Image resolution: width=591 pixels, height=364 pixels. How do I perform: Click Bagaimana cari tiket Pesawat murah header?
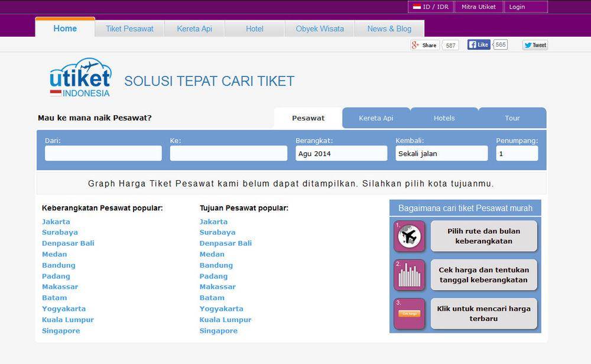pyautogui.click(x=465, y=208)
